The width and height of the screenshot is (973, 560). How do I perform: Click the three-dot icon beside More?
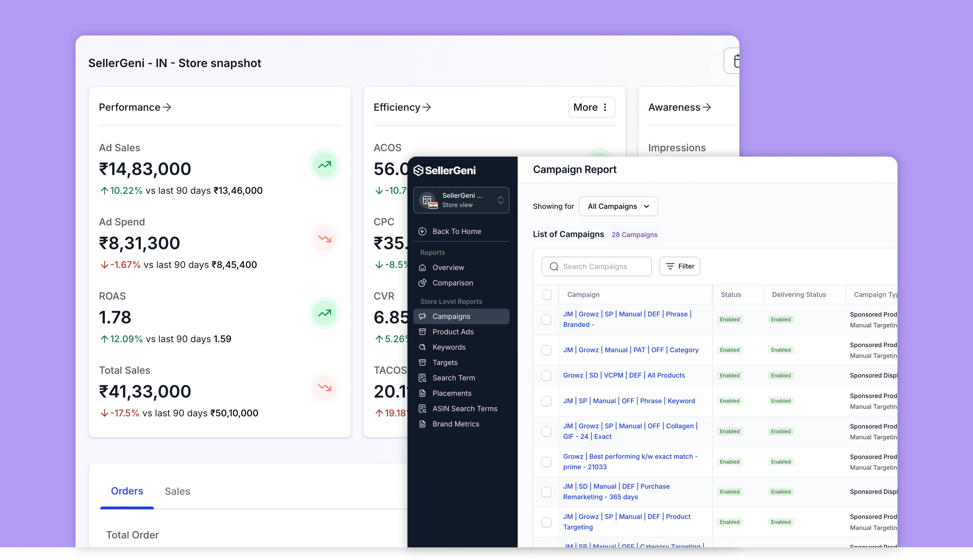605,107
